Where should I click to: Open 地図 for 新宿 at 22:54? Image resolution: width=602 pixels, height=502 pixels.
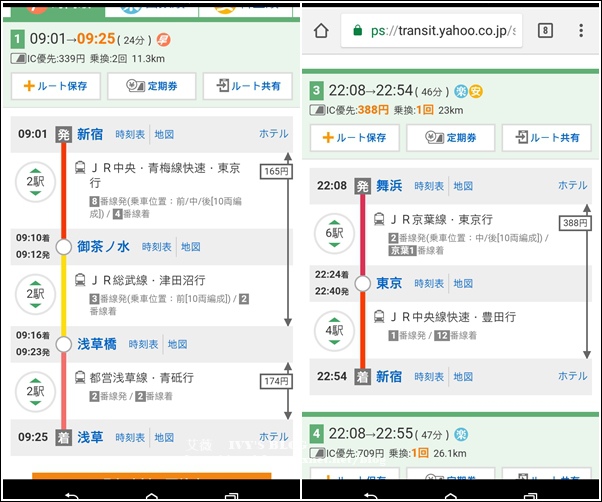pos(463,377)
